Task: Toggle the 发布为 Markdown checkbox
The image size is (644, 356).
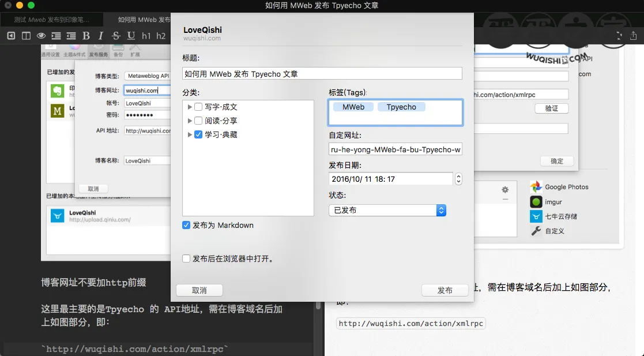Action: pyautogui.click(x=186, y=225)
